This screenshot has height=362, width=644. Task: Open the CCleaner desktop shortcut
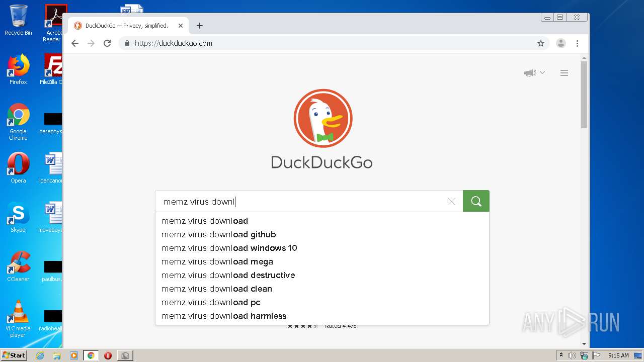point(18,266)
